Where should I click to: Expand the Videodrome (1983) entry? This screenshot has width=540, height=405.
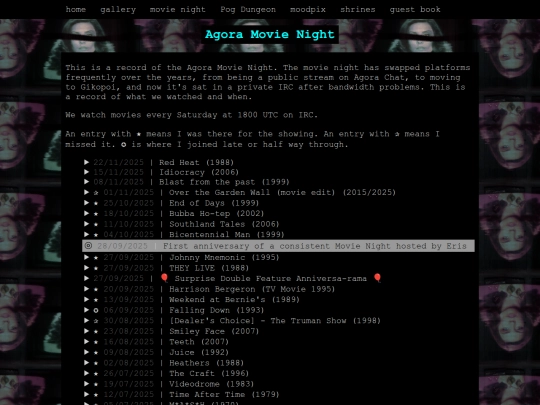pos(87,384)
